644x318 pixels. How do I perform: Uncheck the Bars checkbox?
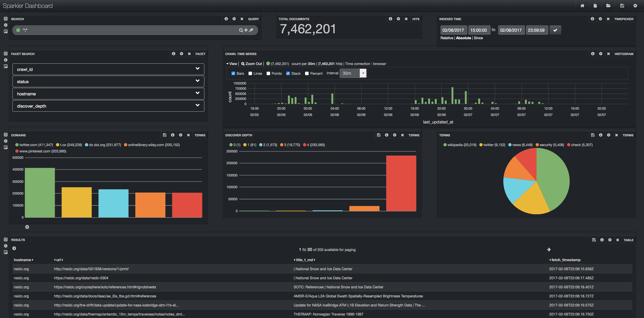pos(233,74)
